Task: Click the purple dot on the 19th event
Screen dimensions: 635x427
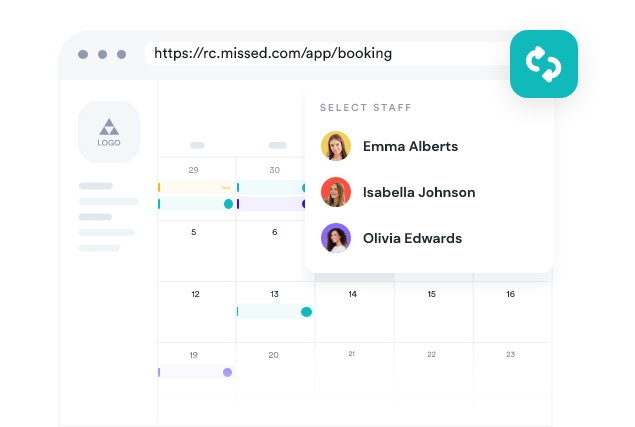Action: 227,372
